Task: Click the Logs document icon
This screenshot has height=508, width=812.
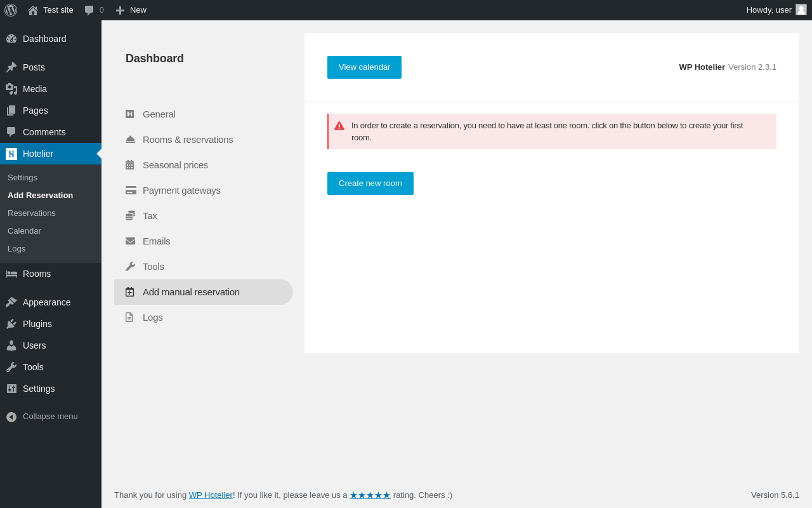Action: (x=129, y=317)
